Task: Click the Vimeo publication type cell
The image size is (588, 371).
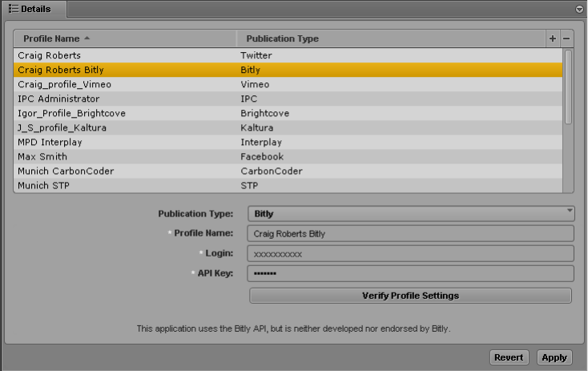Action: (255, 84)
